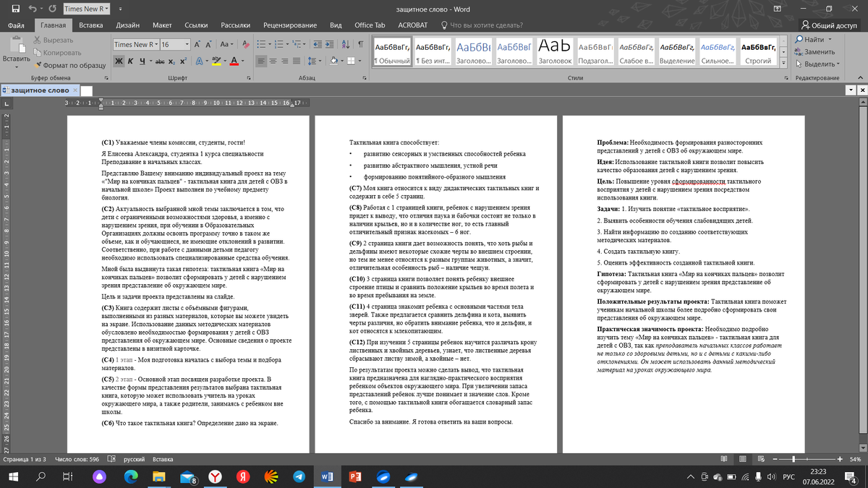Sort the selected text alphabetically
The height and width of the screenshot is (488, 868).
click(347, 44)
